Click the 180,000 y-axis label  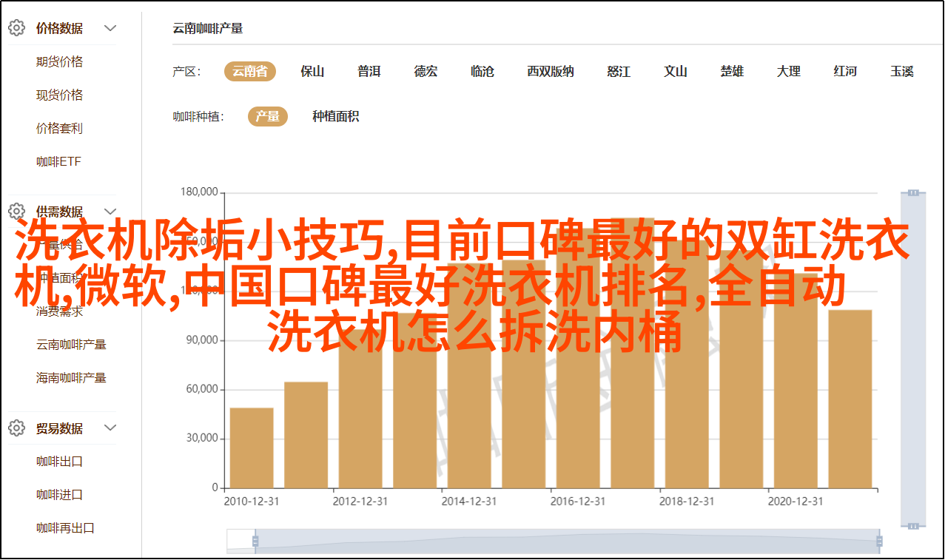click(x=199, y=192)
